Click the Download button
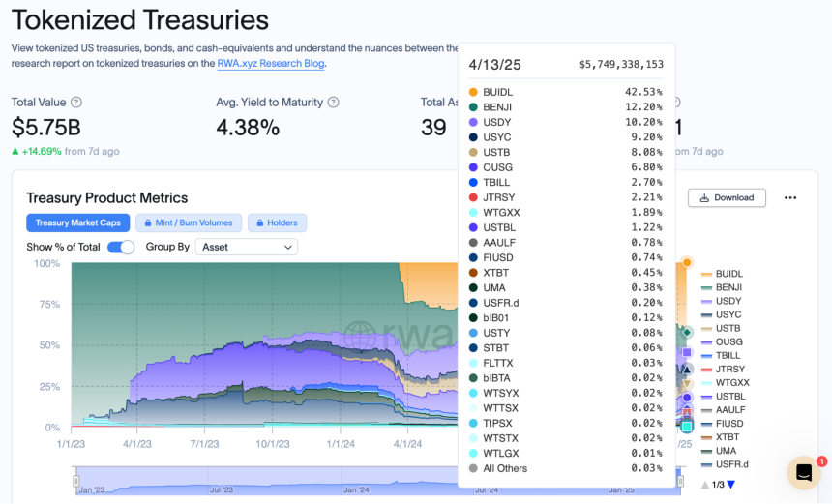 coord(727,198)
